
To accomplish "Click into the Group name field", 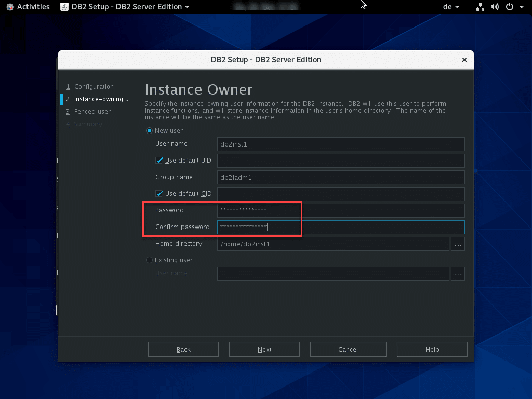I will [x=340, y=177].
